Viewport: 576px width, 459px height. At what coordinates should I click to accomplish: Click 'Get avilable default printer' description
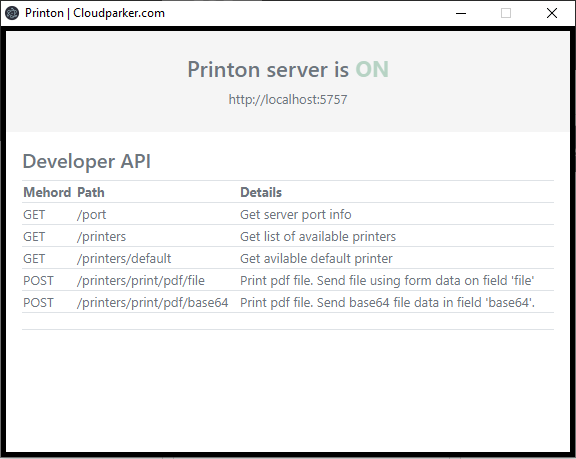pyautogui.click(x=316, y=259)
